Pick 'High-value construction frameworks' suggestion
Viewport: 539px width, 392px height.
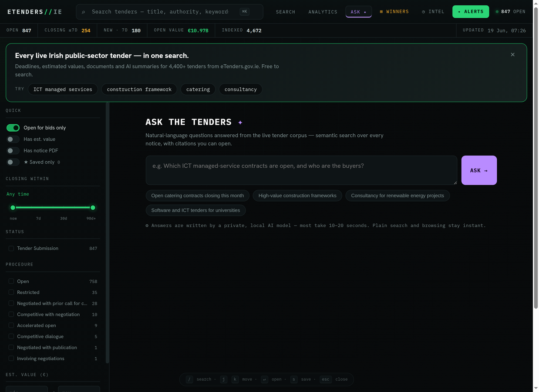[297, 196]
